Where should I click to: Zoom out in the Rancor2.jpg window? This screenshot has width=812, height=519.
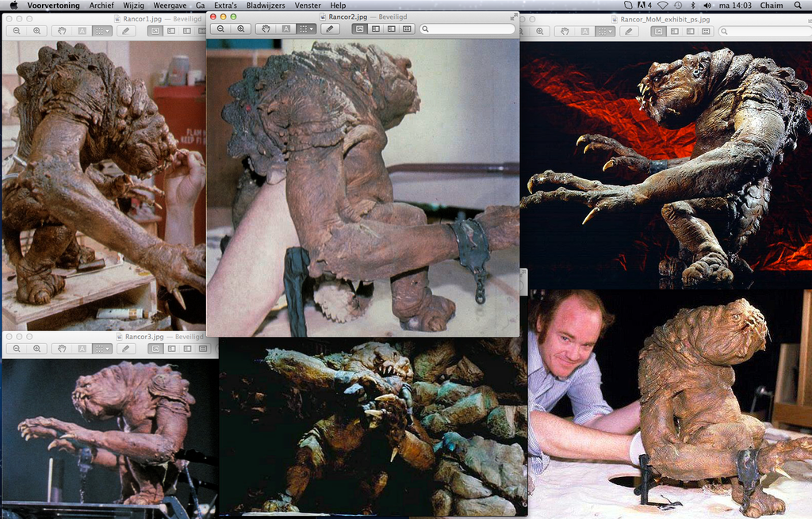220,29
